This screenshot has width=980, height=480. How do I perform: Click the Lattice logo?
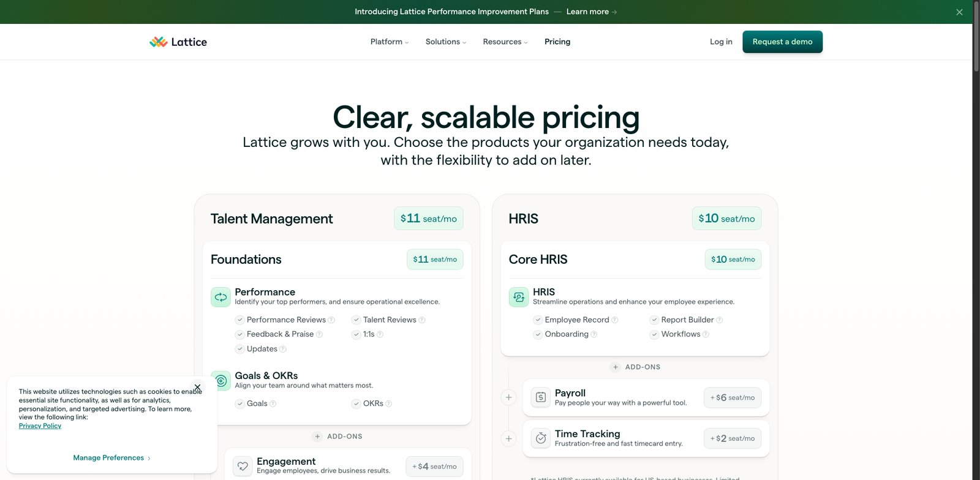click(178, 42)
